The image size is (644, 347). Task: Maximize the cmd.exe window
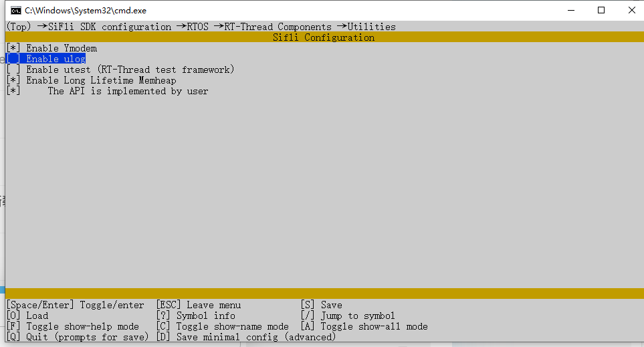(x=601, y=11)
